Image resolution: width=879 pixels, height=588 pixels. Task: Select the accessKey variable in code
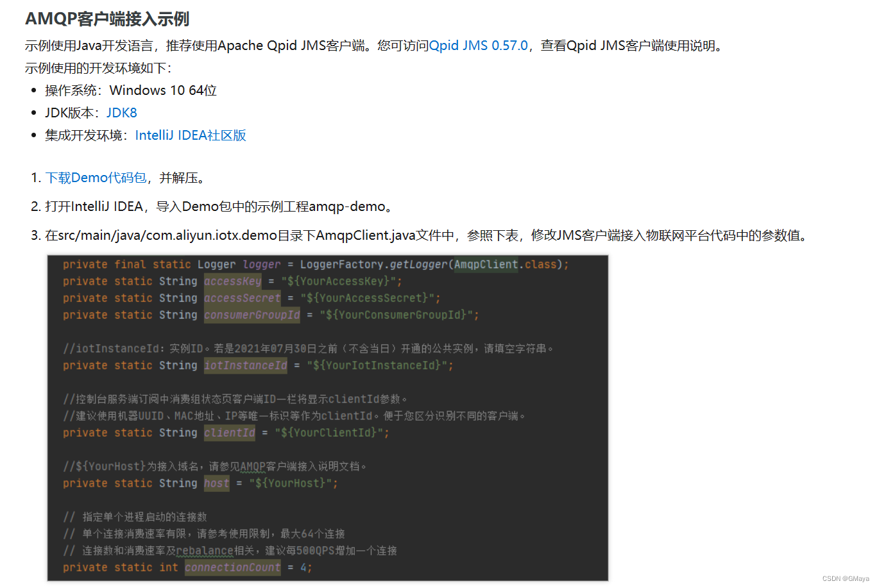[x=232, y=281]
